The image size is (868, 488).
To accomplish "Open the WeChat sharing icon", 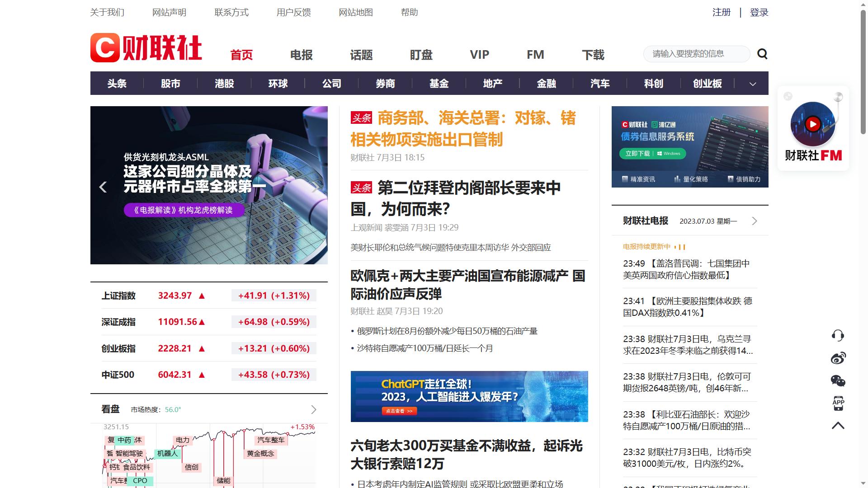I will point(839,380).
